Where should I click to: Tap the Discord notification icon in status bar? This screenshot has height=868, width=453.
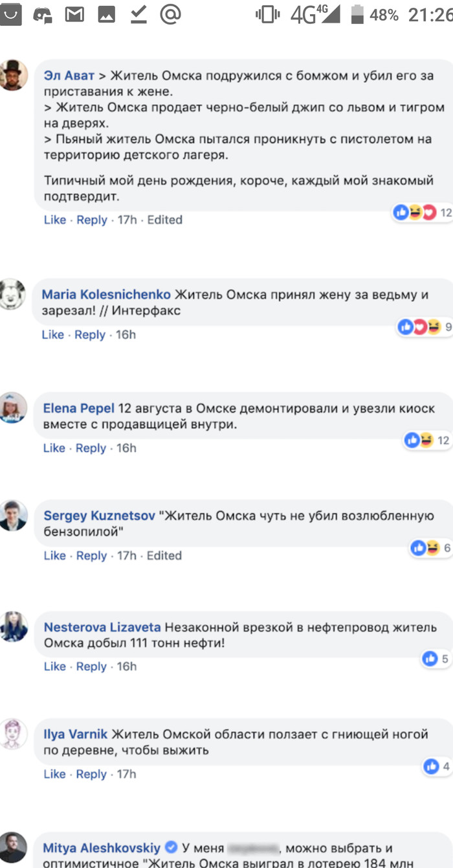tap(44, 14)
